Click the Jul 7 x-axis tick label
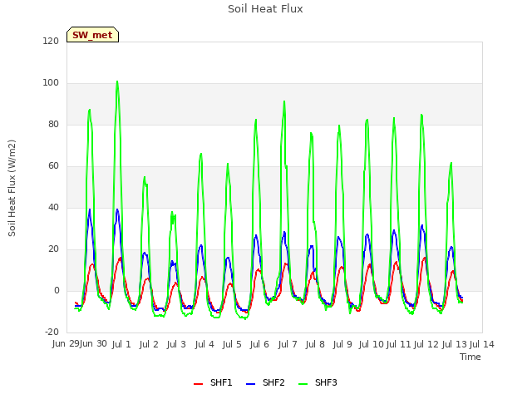 coord(288,344)
